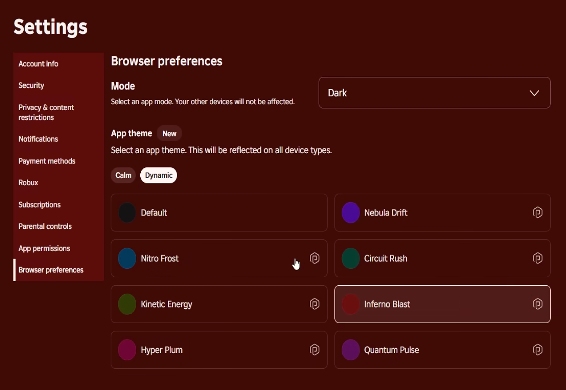Click the blue Nitro Frost color swatch
The width and height of the screenshot is (566, 390).
click(127, 258)
